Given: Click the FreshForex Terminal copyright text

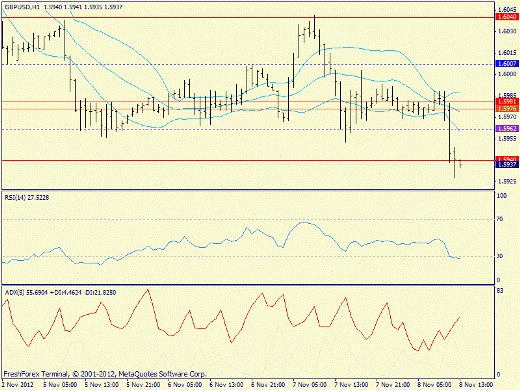Looking at the screenshot, I should click(105, 374).
